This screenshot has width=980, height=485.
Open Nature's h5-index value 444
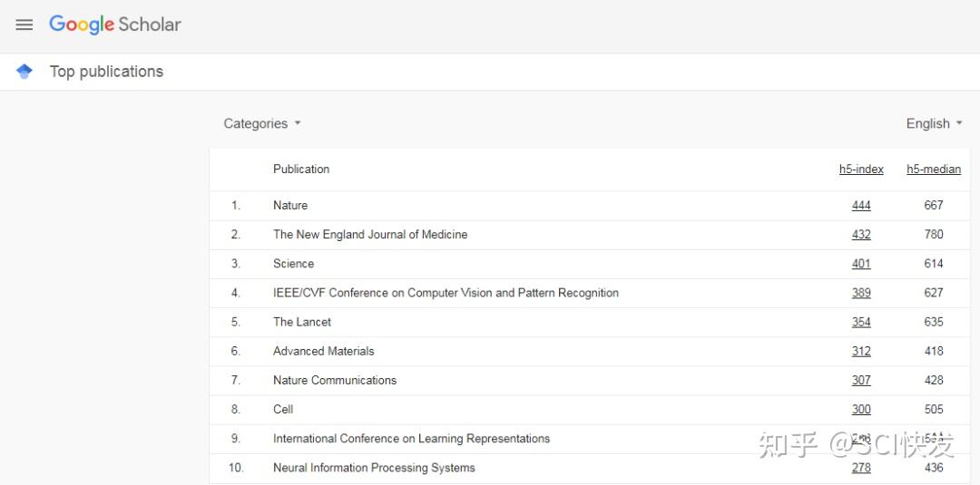click(x=861, y=206)
